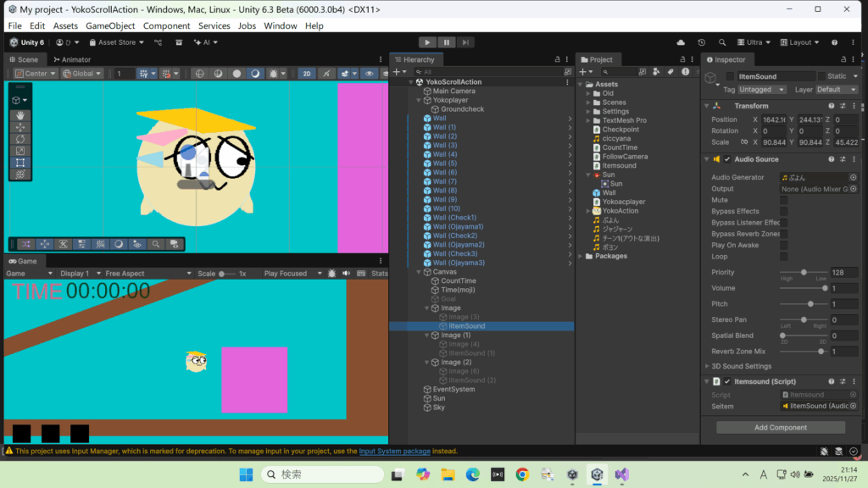Check the Play On Awake option
Viewport: 868px width, 488px height.
tap(783, 245)
